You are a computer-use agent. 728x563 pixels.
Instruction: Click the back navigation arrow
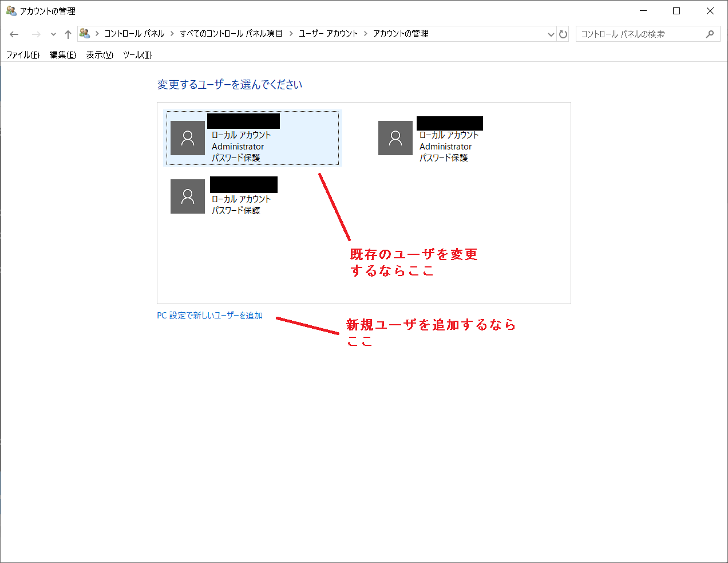click(x=14, y=34)
